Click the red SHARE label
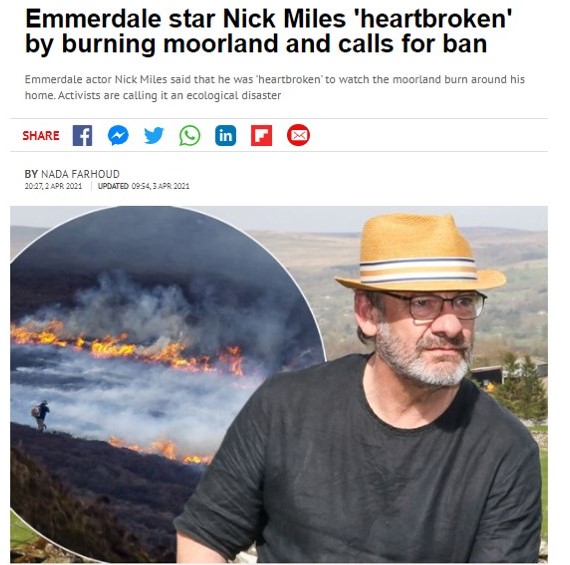 pos(41,136)
